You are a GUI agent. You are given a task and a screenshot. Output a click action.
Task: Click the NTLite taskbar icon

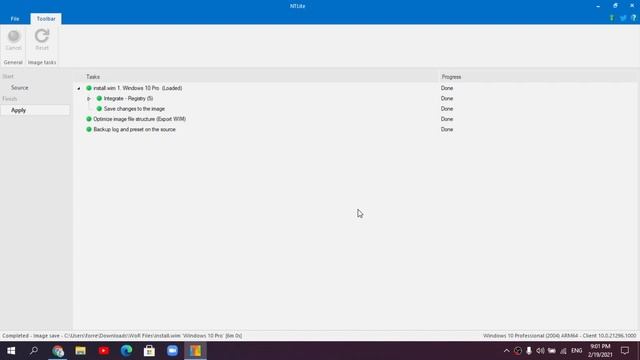[x=195, y=351]
